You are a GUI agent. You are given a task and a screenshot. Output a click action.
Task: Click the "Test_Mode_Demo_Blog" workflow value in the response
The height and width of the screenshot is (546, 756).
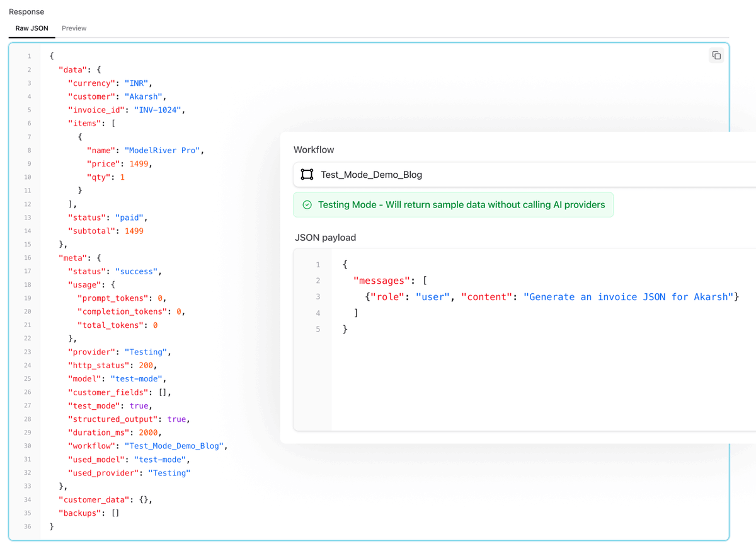(x=175, y=446)
